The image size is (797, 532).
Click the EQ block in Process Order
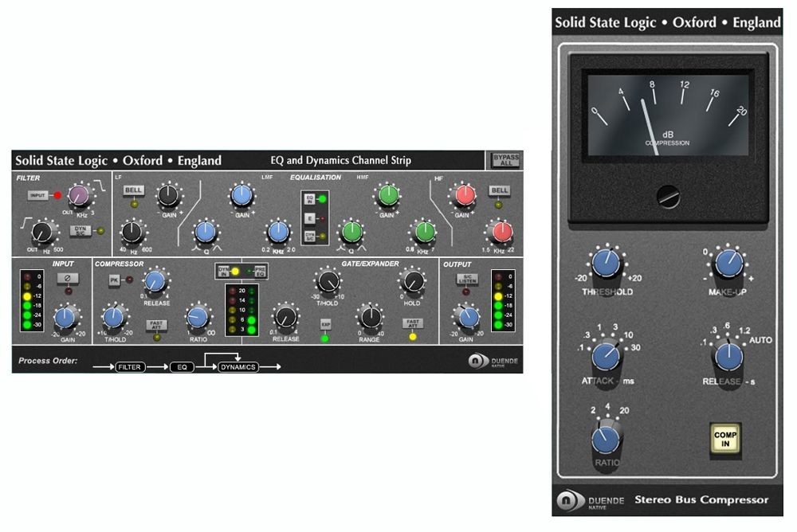(x=182, y=367)
